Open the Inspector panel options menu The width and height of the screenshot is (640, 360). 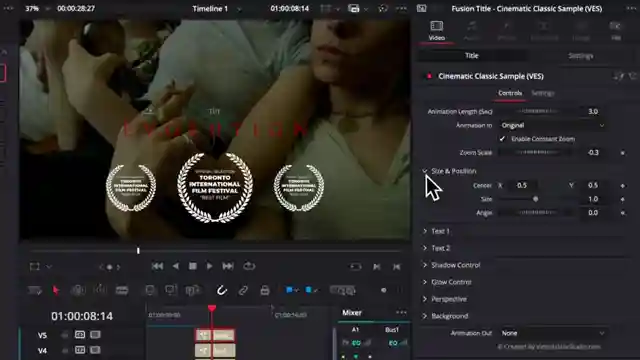pos(632,8)
